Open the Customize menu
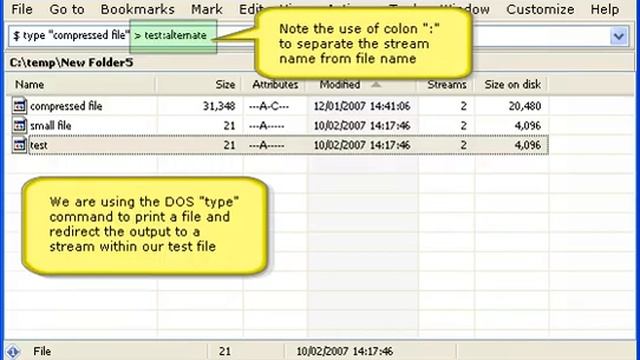The height and width of the screenshot is (360, 640). pyautogui.click(x=540, y=9)
